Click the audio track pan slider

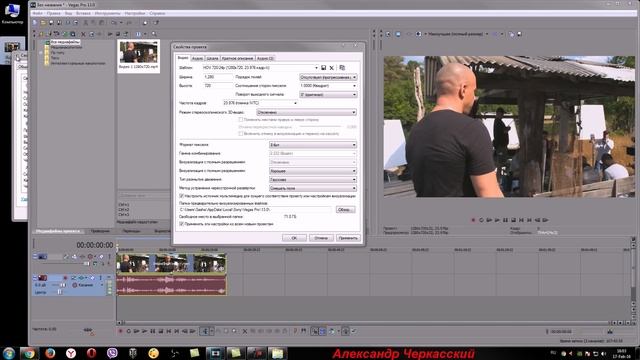point(59,292)
